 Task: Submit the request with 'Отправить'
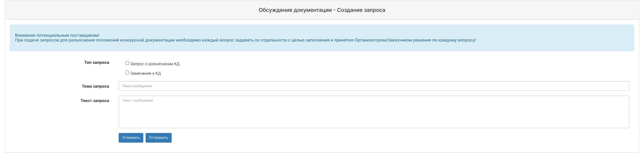tap(159, 138)
